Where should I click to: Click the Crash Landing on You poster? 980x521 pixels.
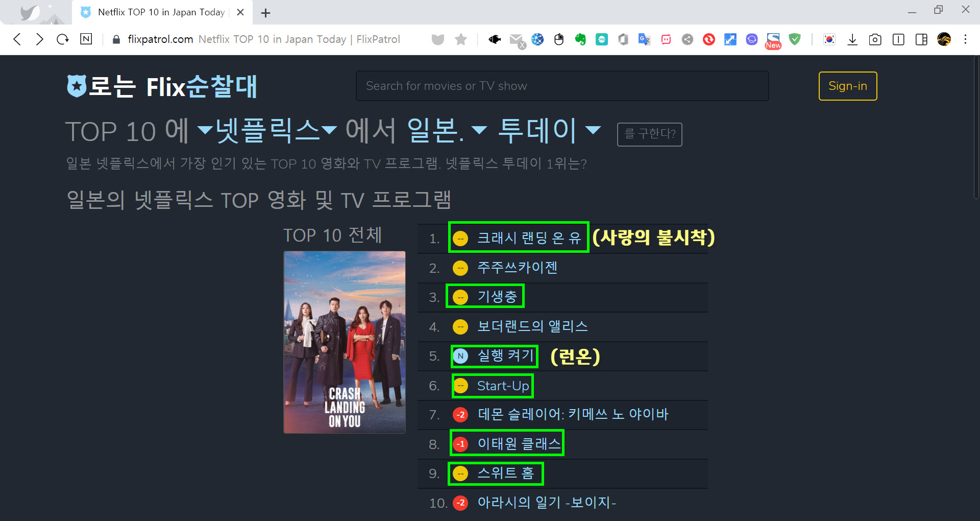(345, 342)
